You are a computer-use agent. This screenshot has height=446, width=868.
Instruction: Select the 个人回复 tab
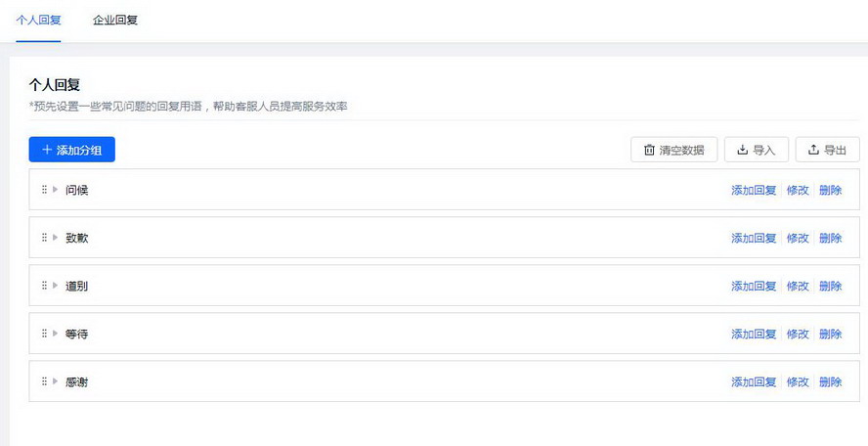(x=39, y=20)
